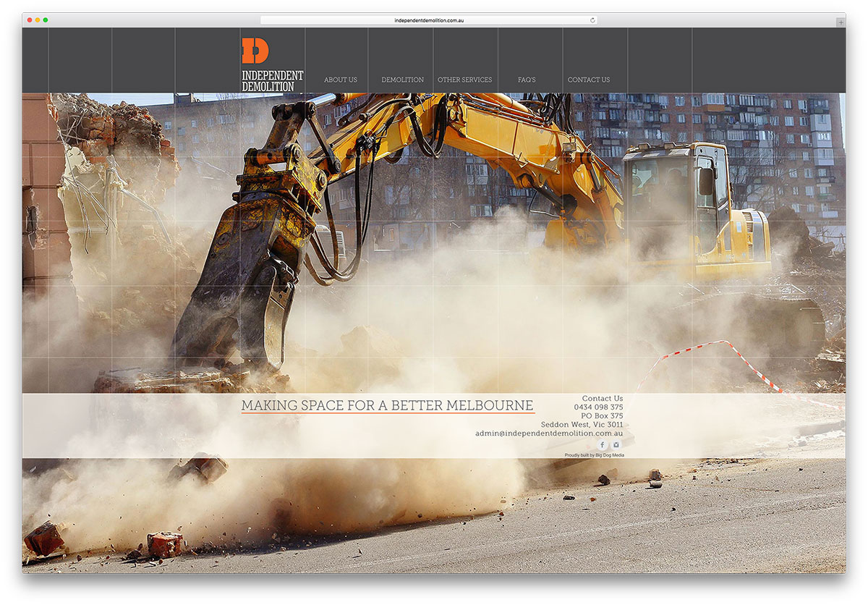Navigate to OTHER SERVICES
This screenshot has width=868, height=605.
pyautogui.click(x=465, y=80)
